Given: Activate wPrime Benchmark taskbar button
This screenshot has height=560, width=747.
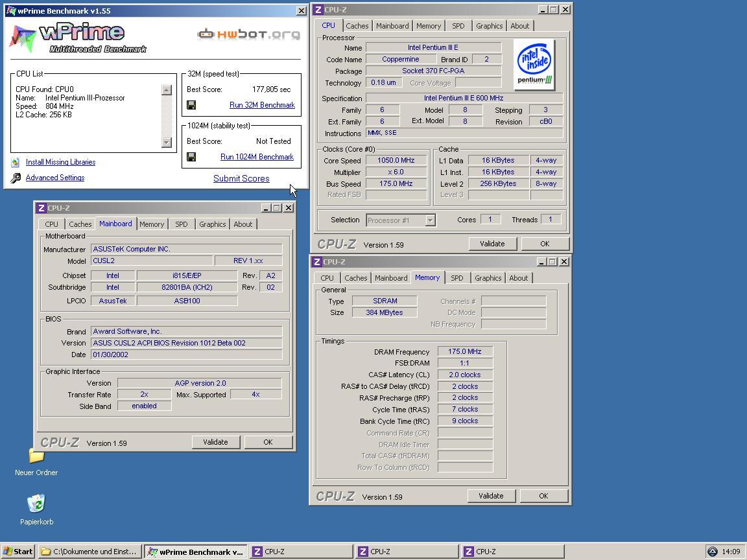Looking at the screenshot, I should click(x=196, y=552).
